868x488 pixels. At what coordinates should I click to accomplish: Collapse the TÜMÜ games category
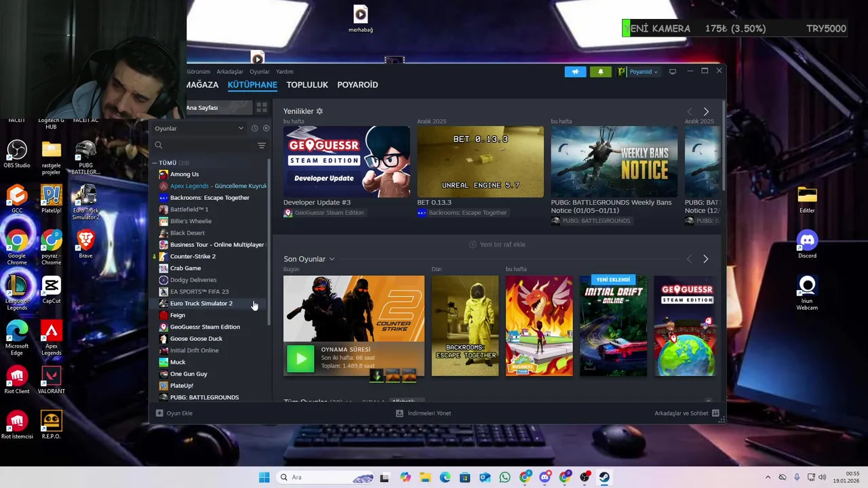155,163
